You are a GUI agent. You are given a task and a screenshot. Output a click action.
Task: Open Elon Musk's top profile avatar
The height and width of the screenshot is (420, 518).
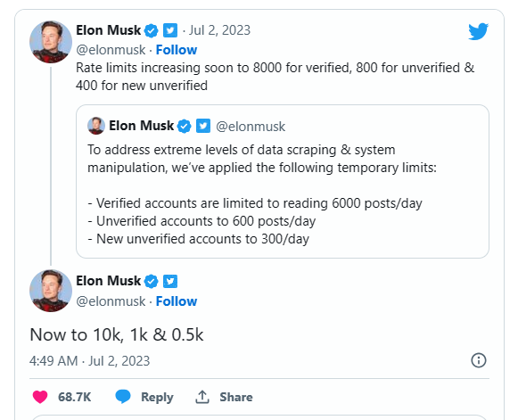coord(51,42)
